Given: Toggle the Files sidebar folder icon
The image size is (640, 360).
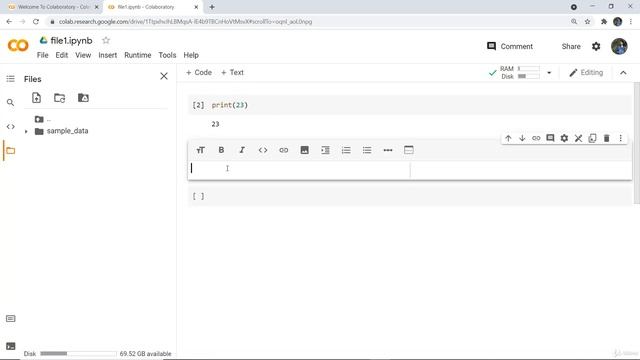Looking at the screenshot, I should click(11, 151).
